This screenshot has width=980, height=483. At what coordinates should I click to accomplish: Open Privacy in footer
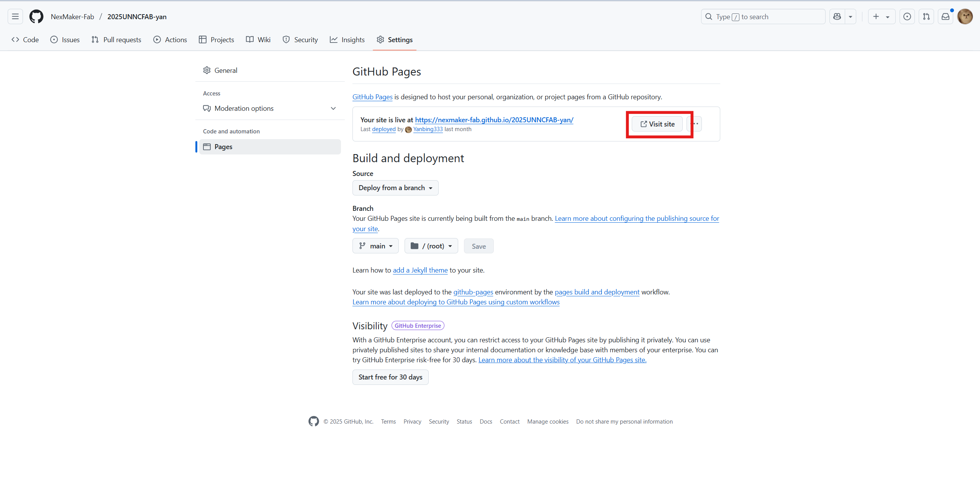[412, 422]
